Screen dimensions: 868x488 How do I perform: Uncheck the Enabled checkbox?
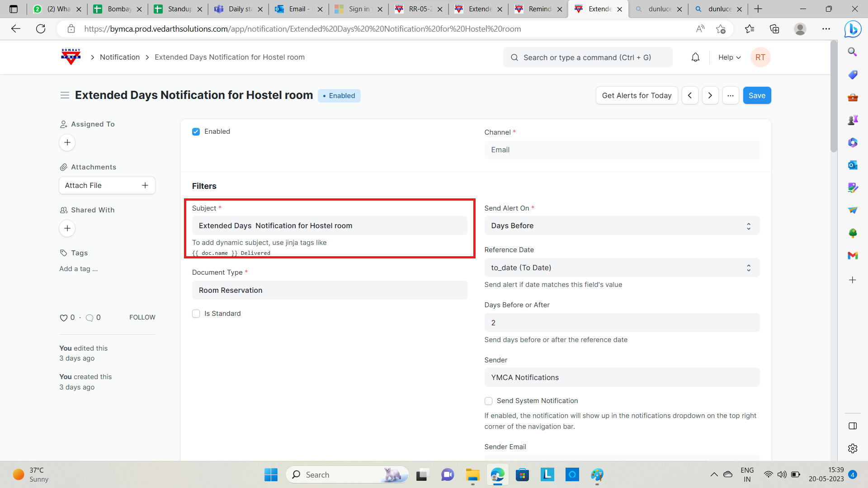196,131
